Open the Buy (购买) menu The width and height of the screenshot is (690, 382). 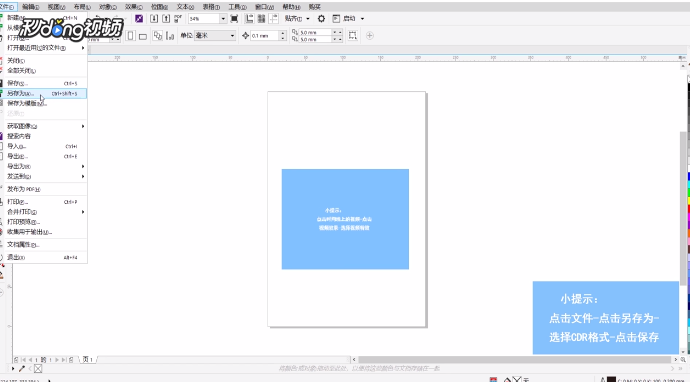click(315, 7)
